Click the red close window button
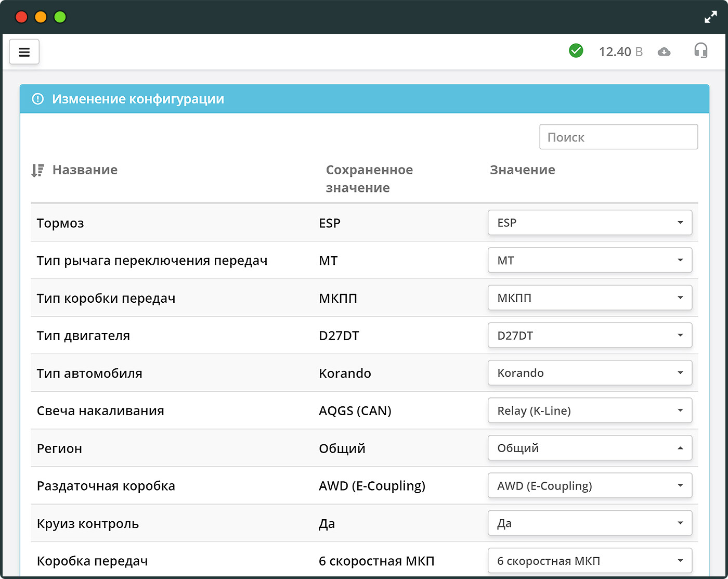 [x=21, y=17]
